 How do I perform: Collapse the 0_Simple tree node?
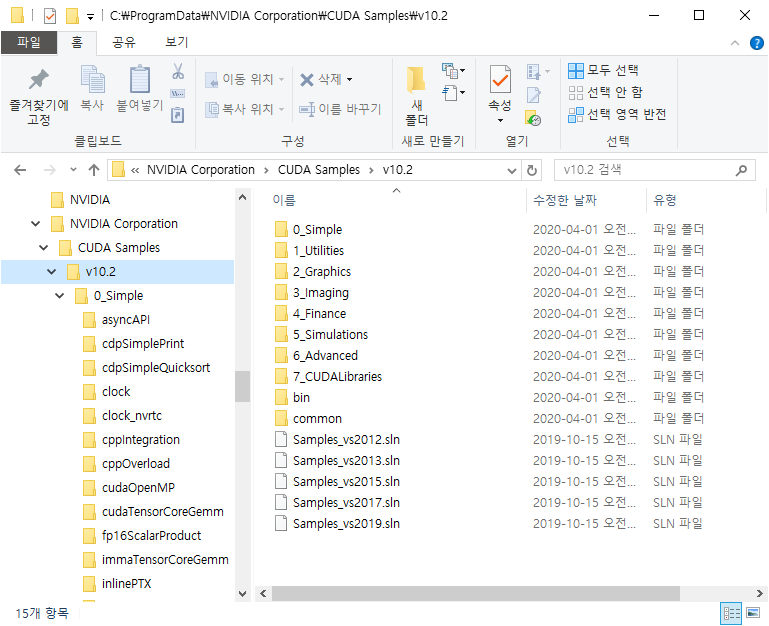59,295
